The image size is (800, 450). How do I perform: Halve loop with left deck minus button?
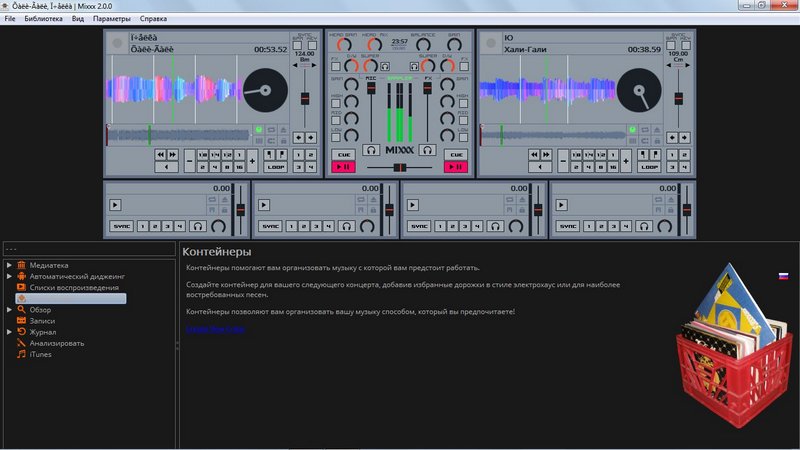pos(190,161)
